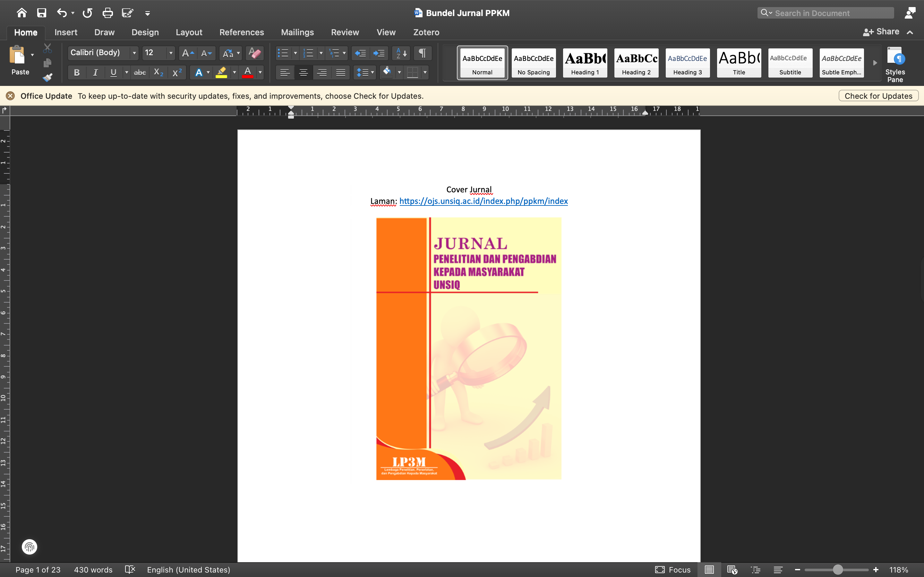The image size is (924, 577).
Task: Increase indent using ribbon icon
Action: pyautogui.click(x=379, y=53)
